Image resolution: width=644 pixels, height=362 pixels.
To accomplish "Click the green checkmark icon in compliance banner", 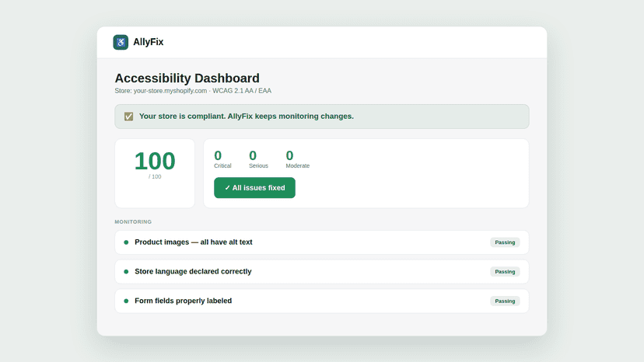I will tap(128, 117).
